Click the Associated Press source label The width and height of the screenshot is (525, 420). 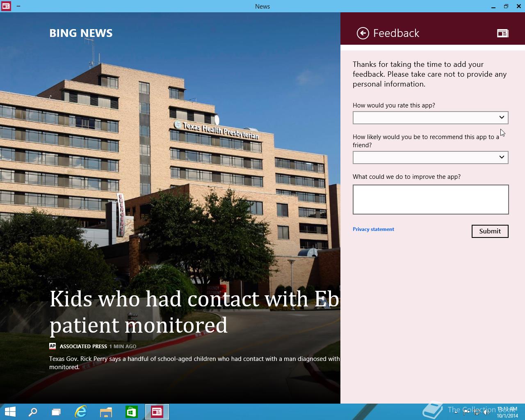pyautogui.click(x=83, y=346)
